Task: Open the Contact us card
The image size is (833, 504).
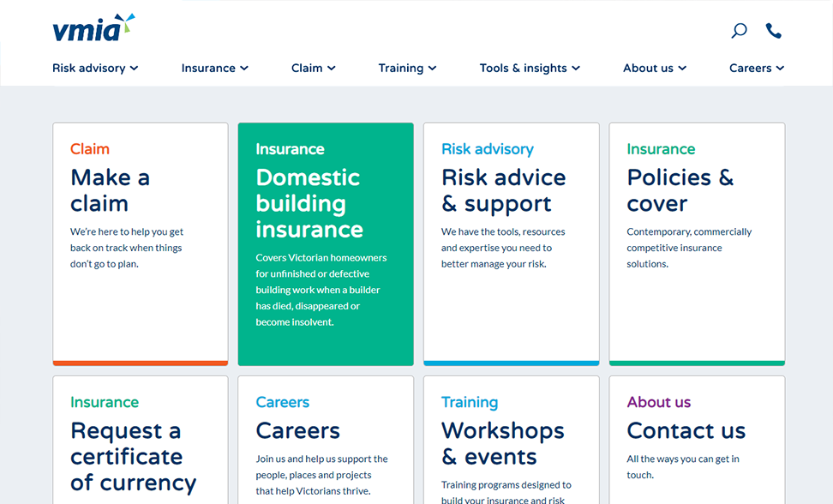Action: (x=697, y=437)
